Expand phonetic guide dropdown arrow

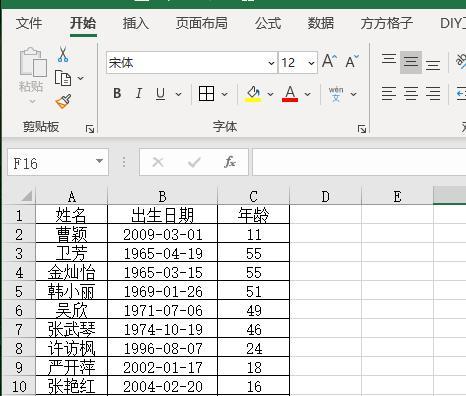click(353, 94)
